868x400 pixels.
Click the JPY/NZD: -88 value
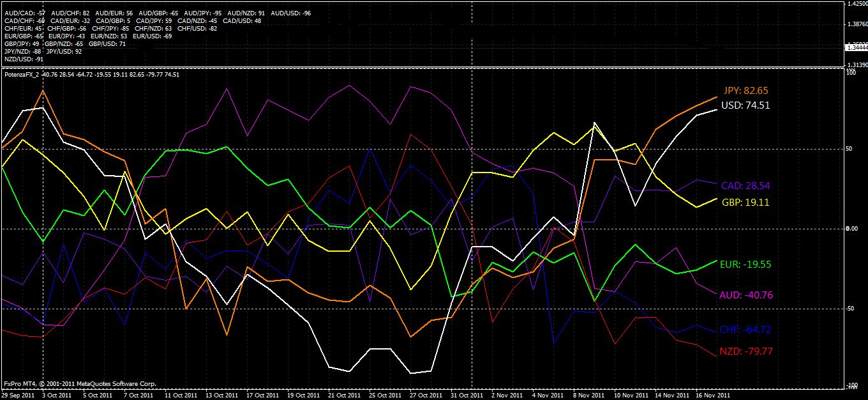point(23,51)
